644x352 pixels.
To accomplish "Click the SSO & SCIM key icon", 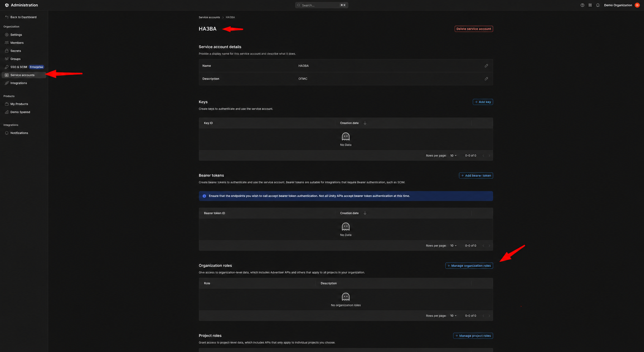I will [6, 67].
